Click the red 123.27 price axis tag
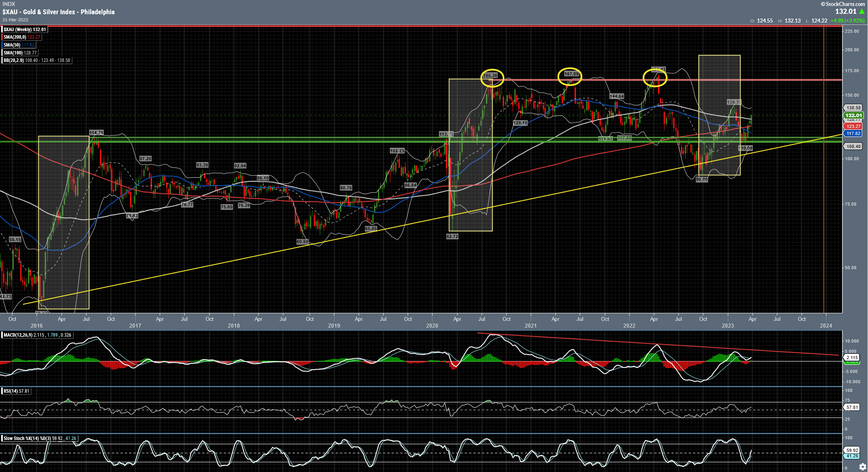This screenshot has height=472, width=868. pyautogui.click(x=853, y=126)
